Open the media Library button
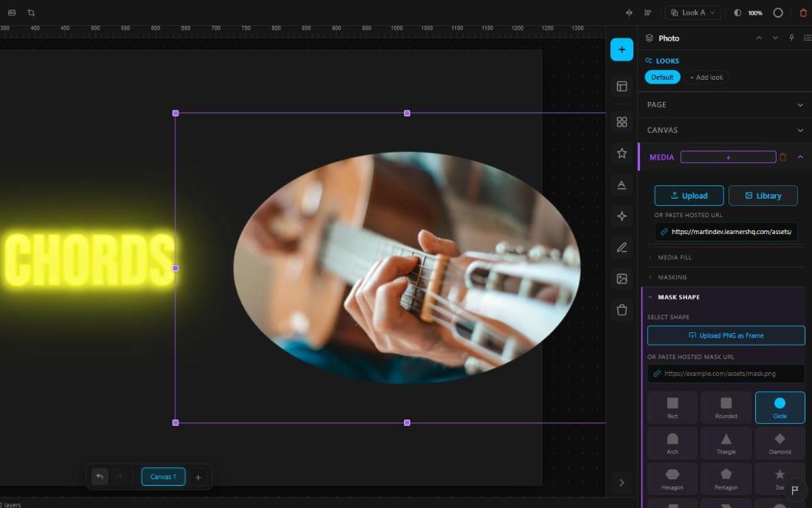The width and height of the screenshot is (812, 508). [763, 196]
